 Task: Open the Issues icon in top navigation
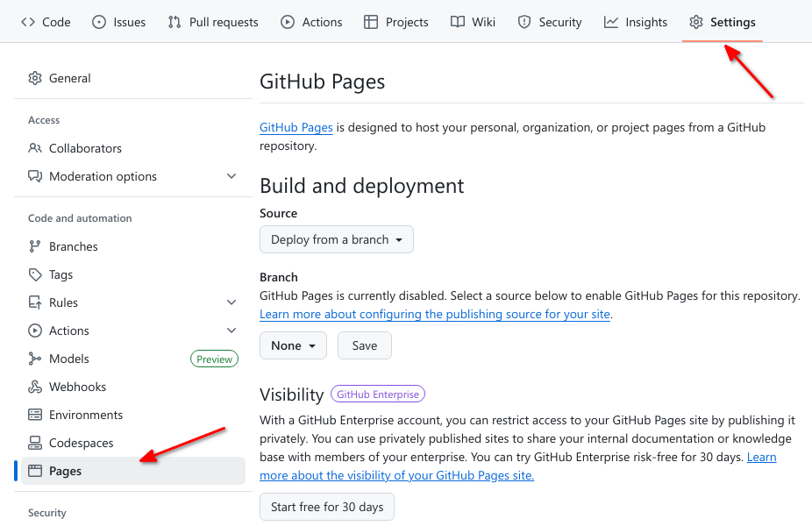99,22
